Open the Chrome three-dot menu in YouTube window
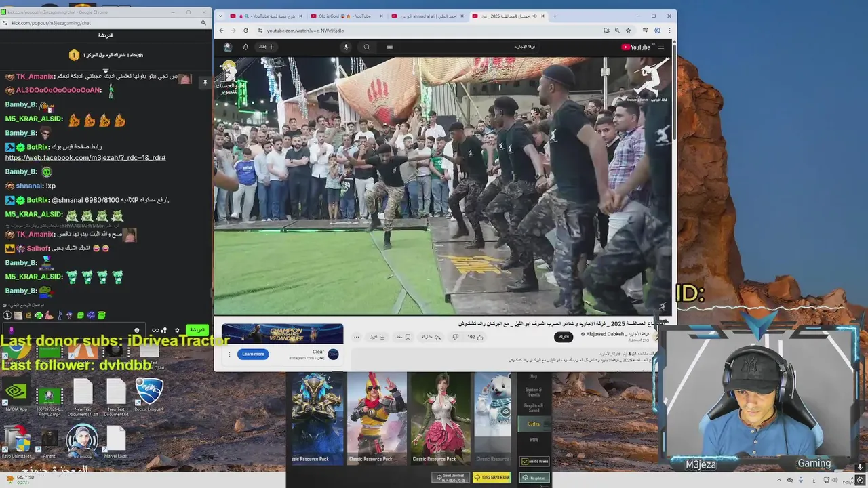Screen dimensions: 868x488 pyautogui.click(x=670, y=30)
